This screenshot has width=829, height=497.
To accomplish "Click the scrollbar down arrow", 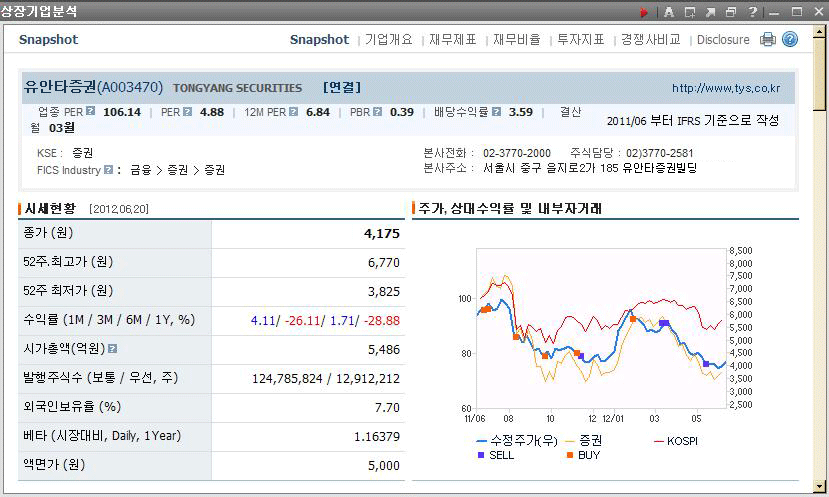I will click(819, 486).
